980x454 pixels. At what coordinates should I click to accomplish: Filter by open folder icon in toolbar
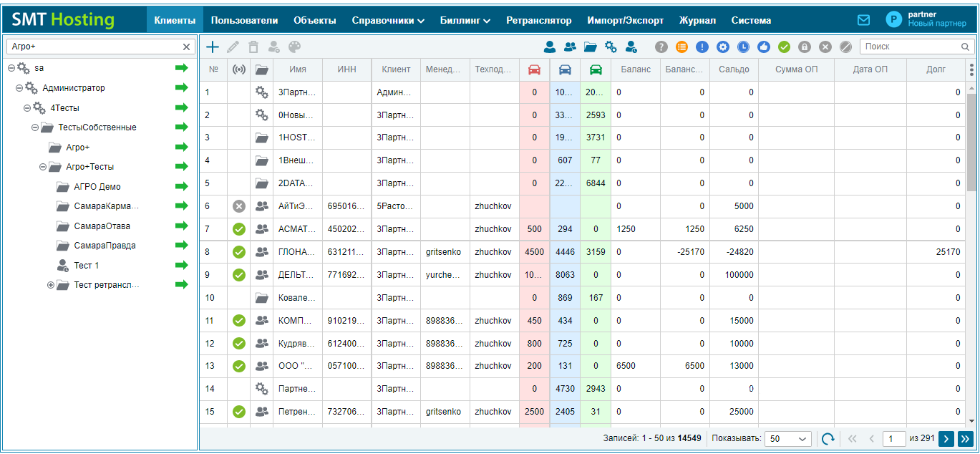point(590,47)
